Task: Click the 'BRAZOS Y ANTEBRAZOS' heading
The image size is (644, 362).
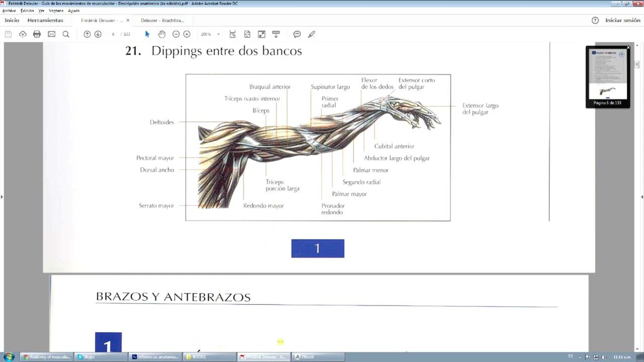Action: [173, 297]
